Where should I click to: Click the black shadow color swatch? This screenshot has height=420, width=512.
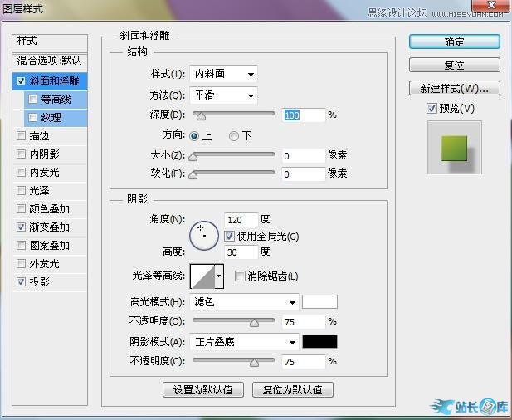(x=319, y=341)
